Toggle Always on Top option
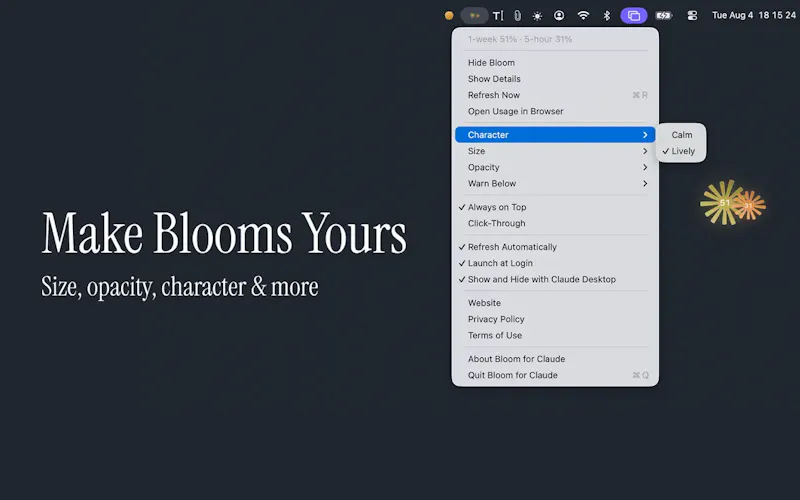The height and width of the screenshot is (500, 800). point(555,207)
